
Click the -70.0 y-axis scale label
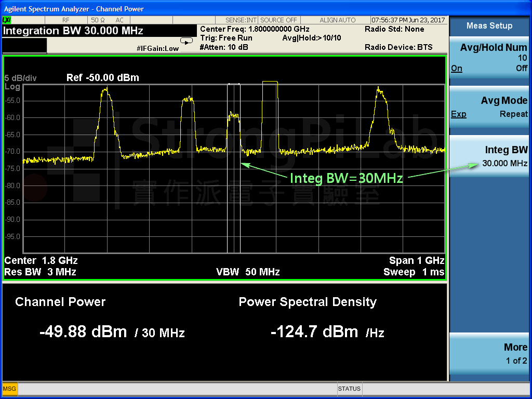(12, 151)
